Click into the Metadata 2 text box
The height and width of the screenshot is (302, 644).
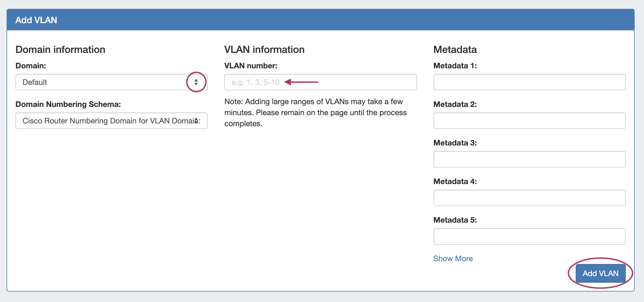point(529,121)
